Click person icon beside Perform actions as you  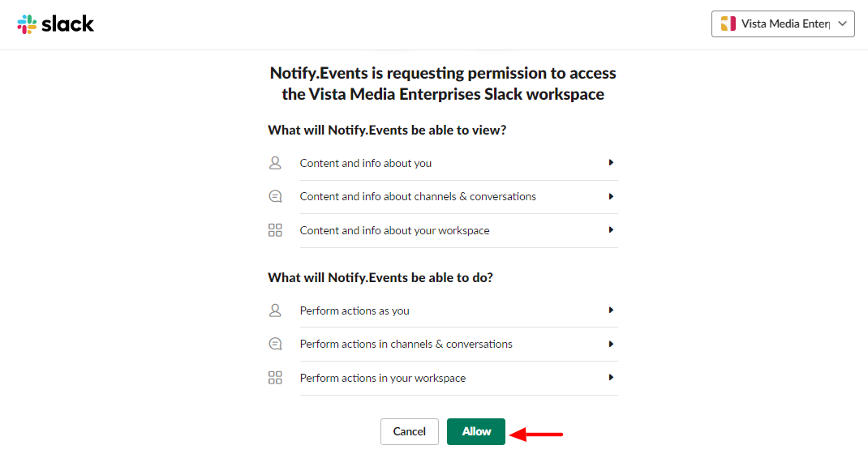(x=275, y=311)
